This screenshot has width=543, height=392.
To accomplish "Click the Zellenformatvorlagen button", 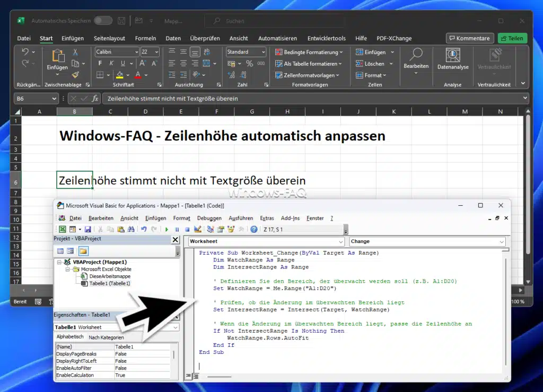I will click(x=307, y=75).
